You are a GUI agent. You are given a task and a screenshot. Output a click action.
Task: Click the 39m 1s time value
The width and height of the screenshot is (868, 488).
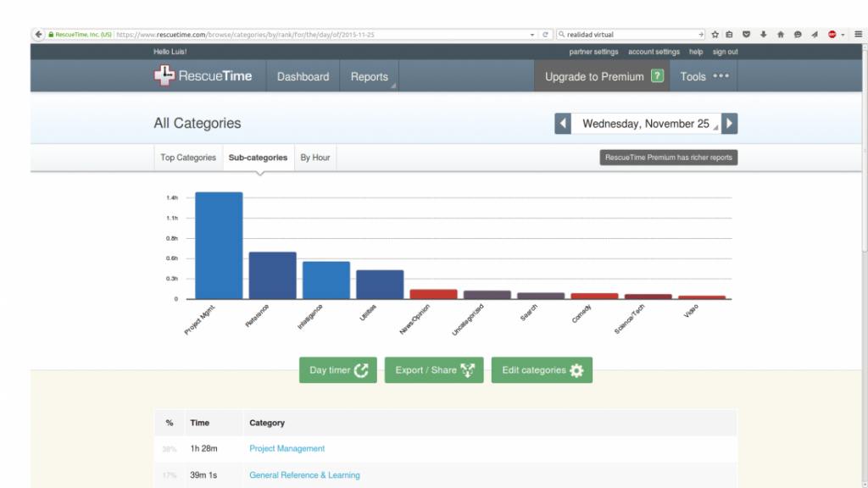[x=203, y=475]
